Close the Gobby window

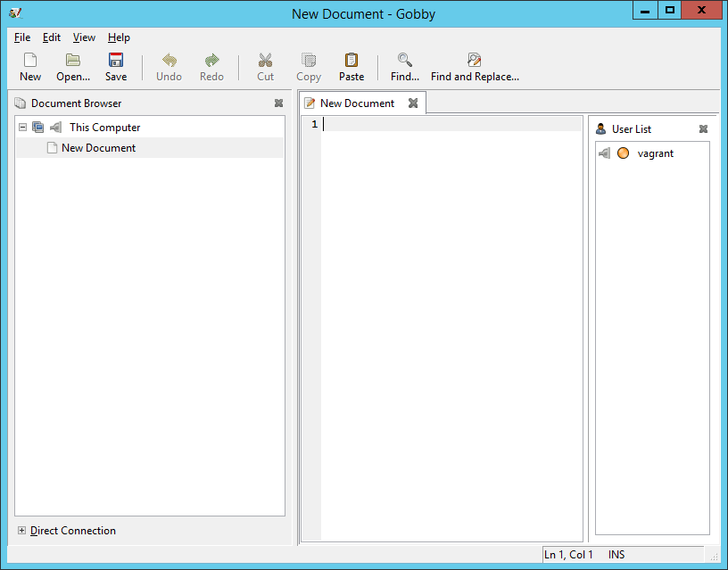(701, 10)
